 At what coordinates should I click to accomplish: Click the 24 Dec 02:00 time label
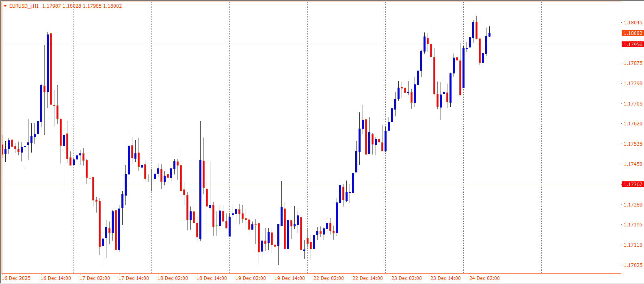click(x=484, y=278)
